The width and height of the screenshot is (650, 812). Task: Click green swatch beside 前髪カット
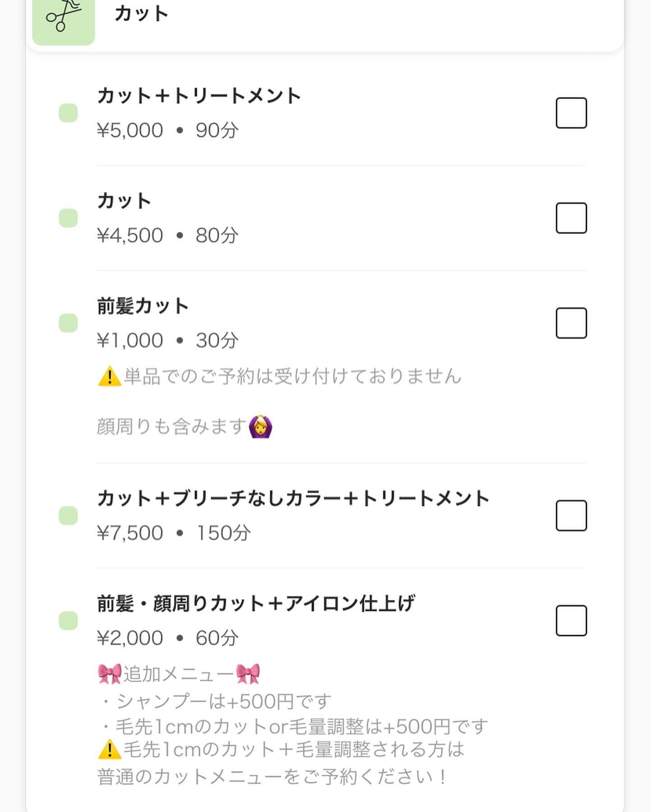(x=68, y=323)
